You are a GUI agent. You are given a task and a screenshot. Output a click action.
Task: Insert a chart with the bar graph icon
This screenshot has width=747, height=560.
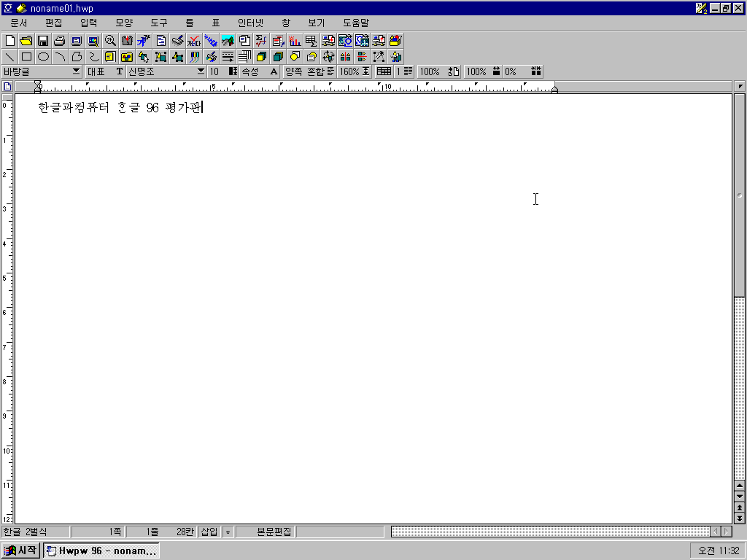click(x=295, y=41)
